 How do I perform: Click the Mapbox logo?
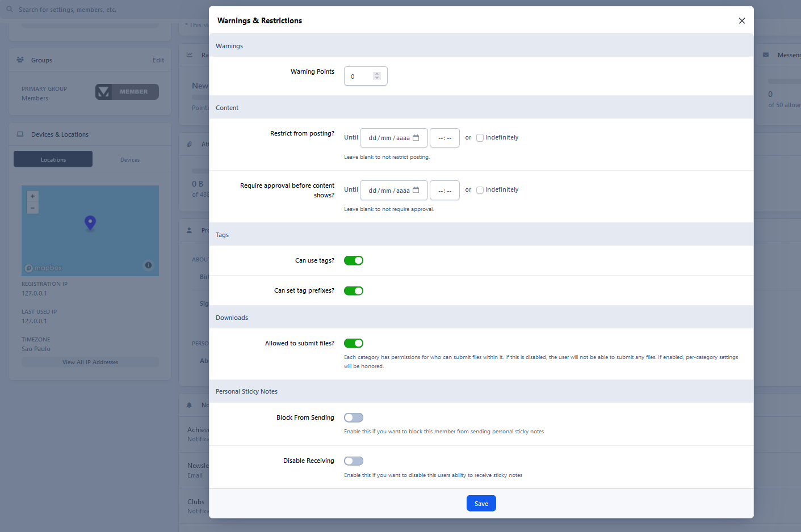[44, 268]
